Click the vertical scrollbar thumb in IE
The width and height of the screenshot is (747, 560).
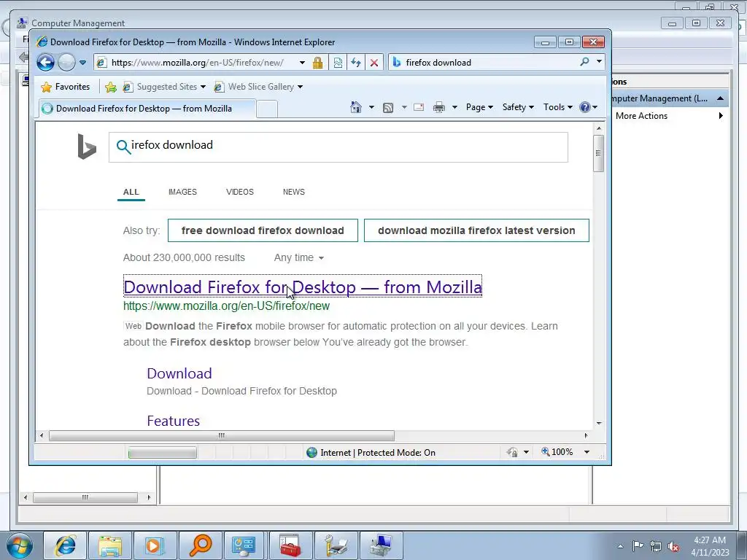click(x=598, y=153)
